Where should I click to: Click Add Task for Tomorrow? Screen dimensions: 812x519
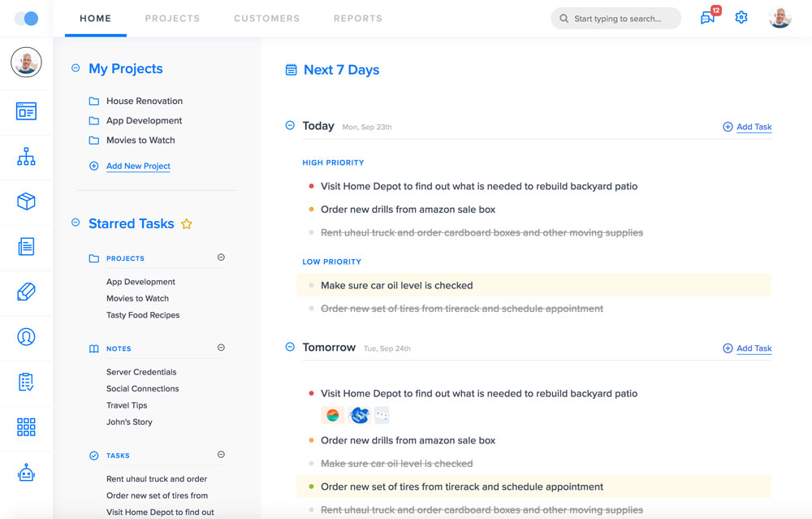pyautogui.click(x=754, y=348)
